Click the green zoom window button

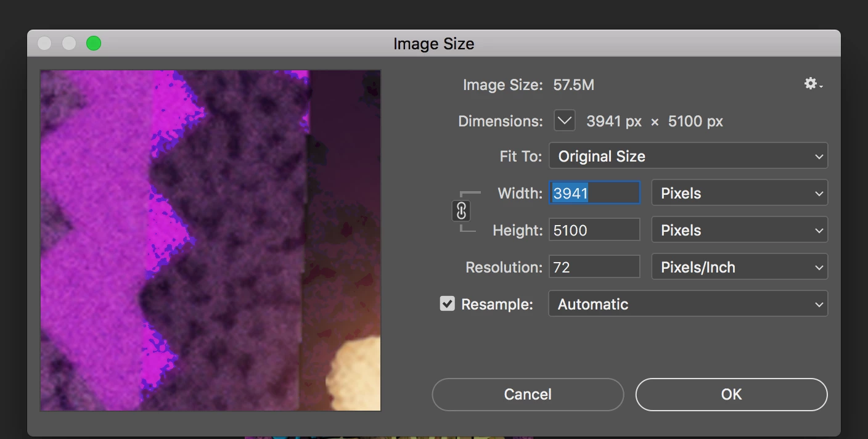pyautogui.click(x=94, y=43)
